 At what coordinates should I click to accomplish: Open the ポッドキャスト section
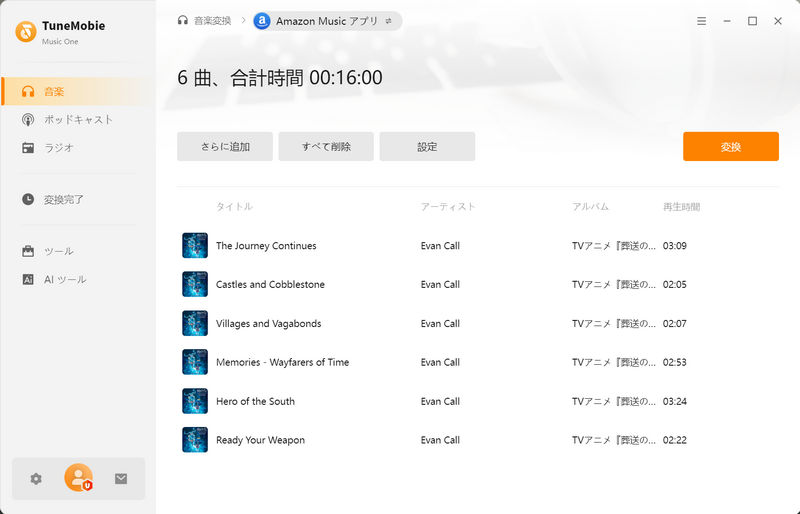(x=79, y=119)
